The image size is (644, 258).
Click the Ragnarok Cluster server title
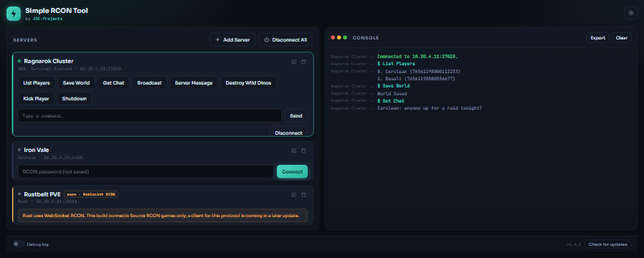49,61
